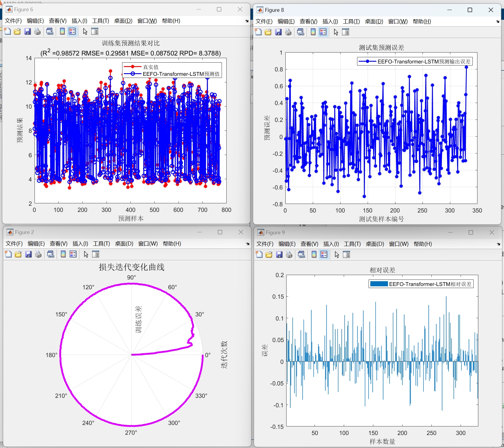Open file icon in Figure 8 toolbar
The image size is (504, 448).
coord(268,32)
